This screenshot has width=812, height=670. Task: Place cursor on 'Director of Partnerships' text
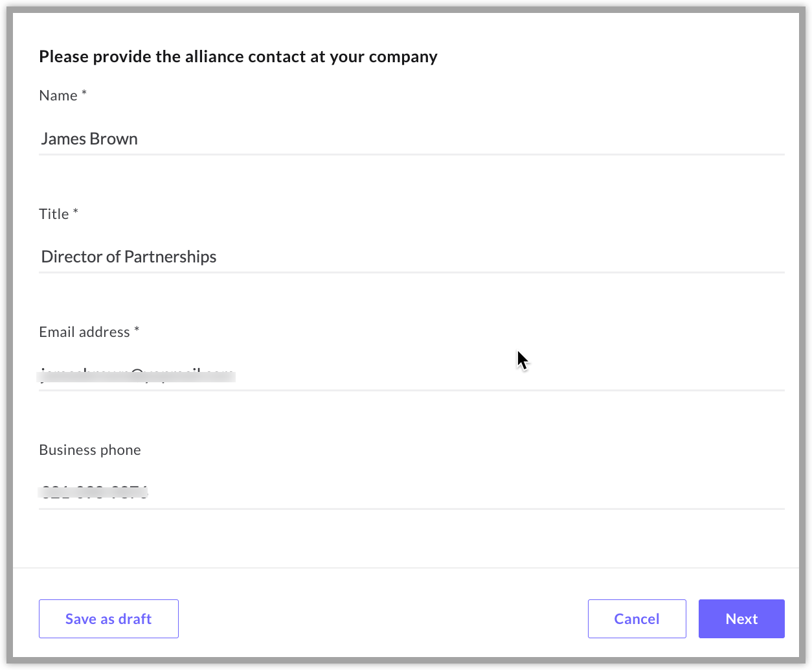coord(129,257)
